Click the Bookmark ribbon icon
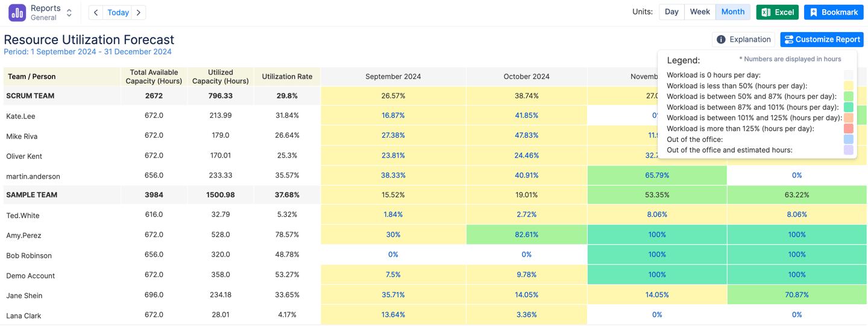The width and height of the screenshot is (868, 326). click(814, 13)
